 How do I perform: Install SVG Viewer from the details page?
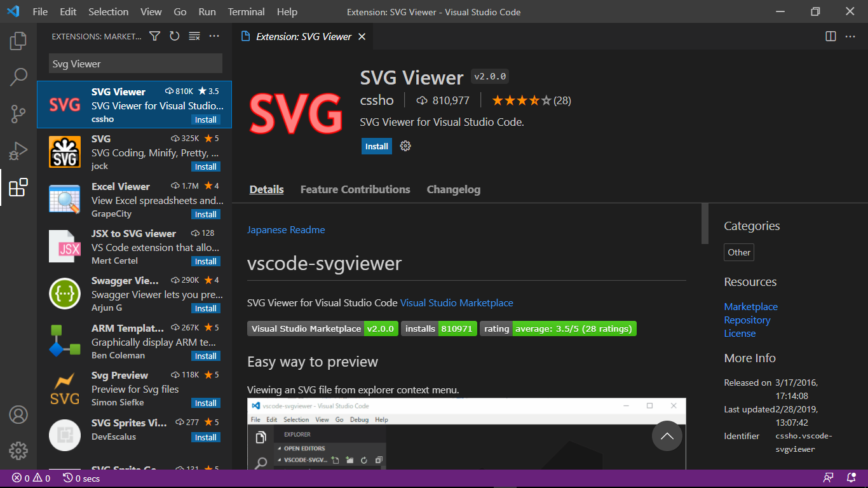click(x=377, y=146)
